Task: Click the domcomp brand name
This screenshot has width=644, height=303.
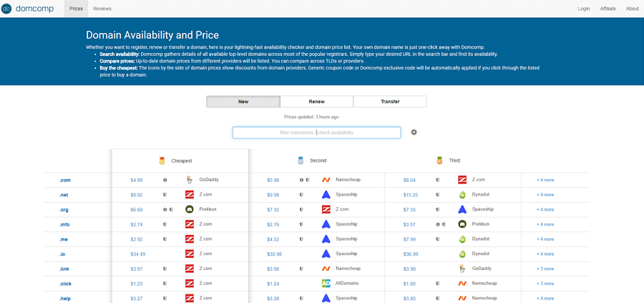Action: [34, 9]
